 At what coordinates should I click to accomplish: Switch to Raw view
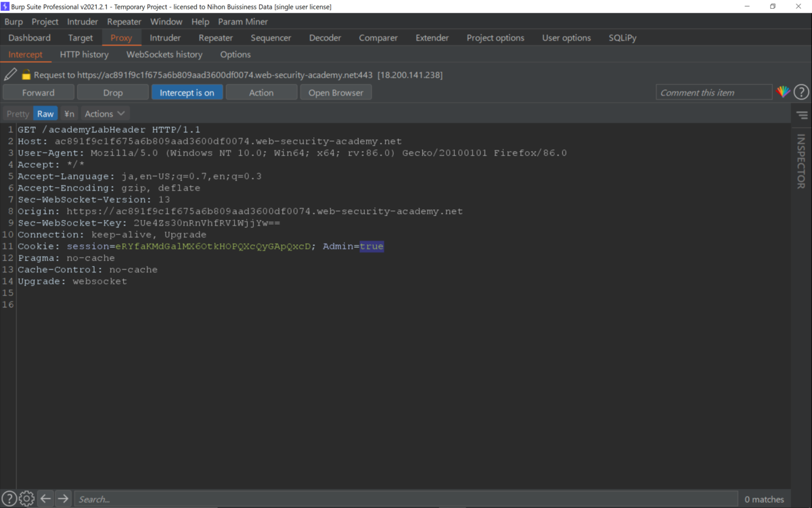click(45, 114)
